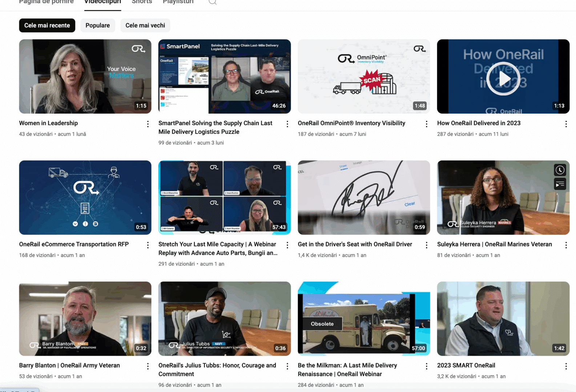Switch to the Shorts tab
576x392 pixels.
pos(142,2)
